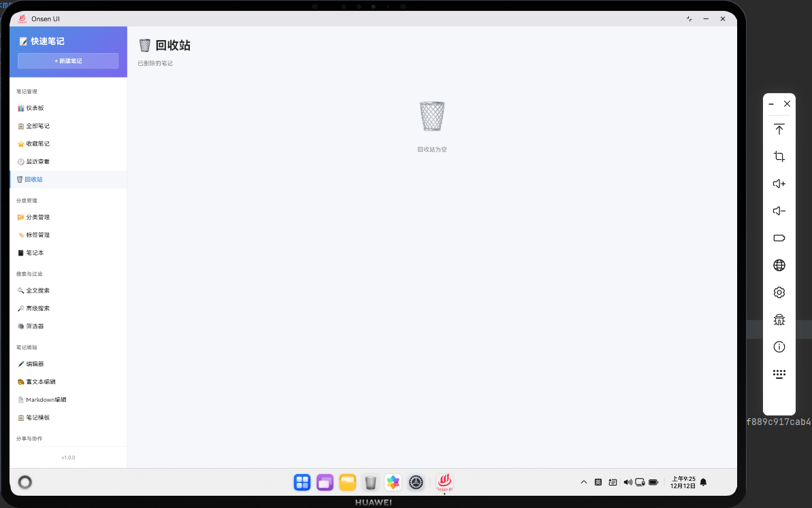Open notifications bell icon
Image resolution: width=812 pixels, height=508 pixels.
click(x=703, y=482)
